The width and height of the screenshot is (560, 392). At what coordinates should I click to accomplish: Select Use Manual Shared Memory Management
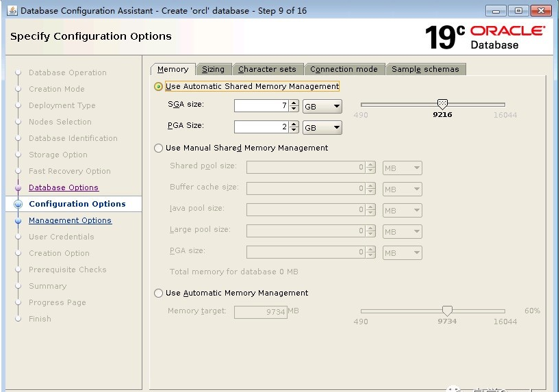pyautogui.click(x=159, y=148)
